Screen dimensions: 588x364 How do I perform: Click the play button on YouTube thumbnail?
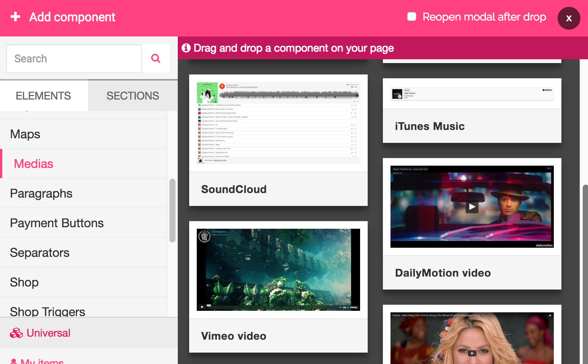pyautogui.click(x=472, y=353)
